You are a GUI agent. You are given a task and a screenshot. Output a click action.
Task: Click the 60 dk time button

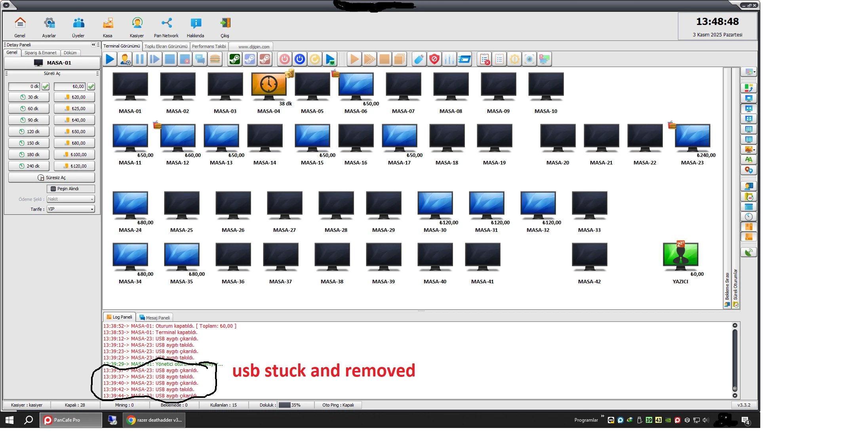tap(29, 109)
